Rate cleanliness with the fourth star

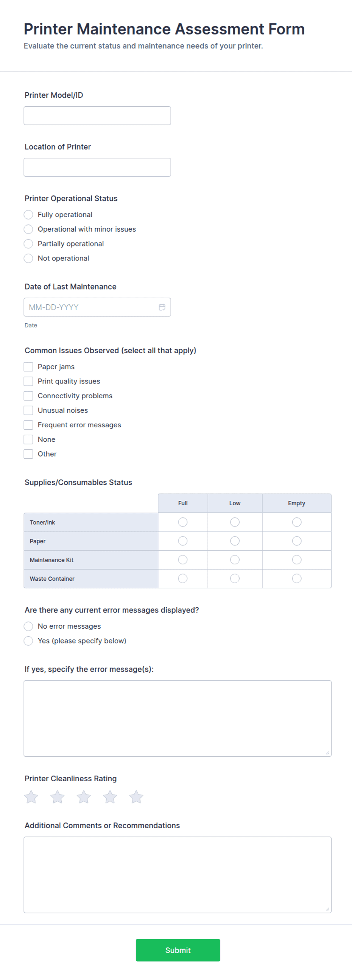click(x=110, y=797)
